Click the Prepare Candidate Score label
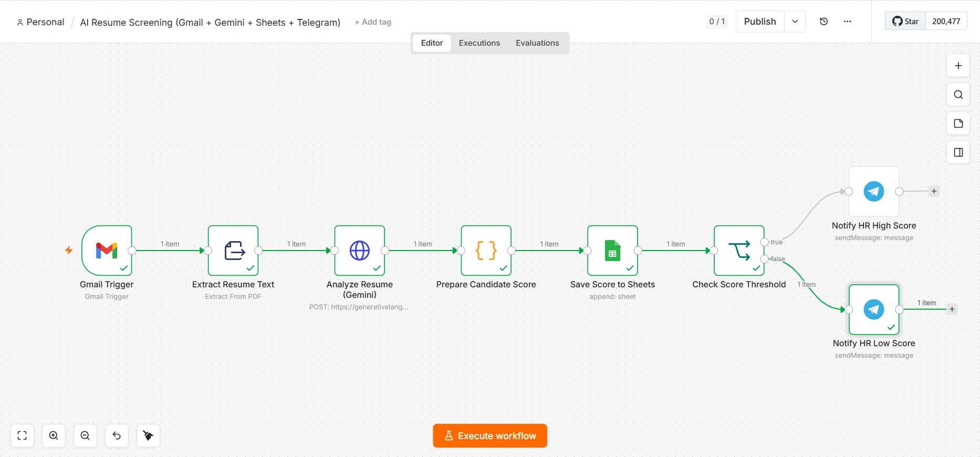 click(486, 284)
